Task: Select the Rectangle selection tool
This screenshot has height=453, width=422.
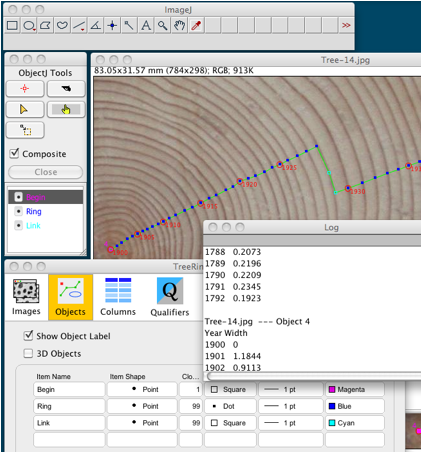Action: click(x=12, y=25)
